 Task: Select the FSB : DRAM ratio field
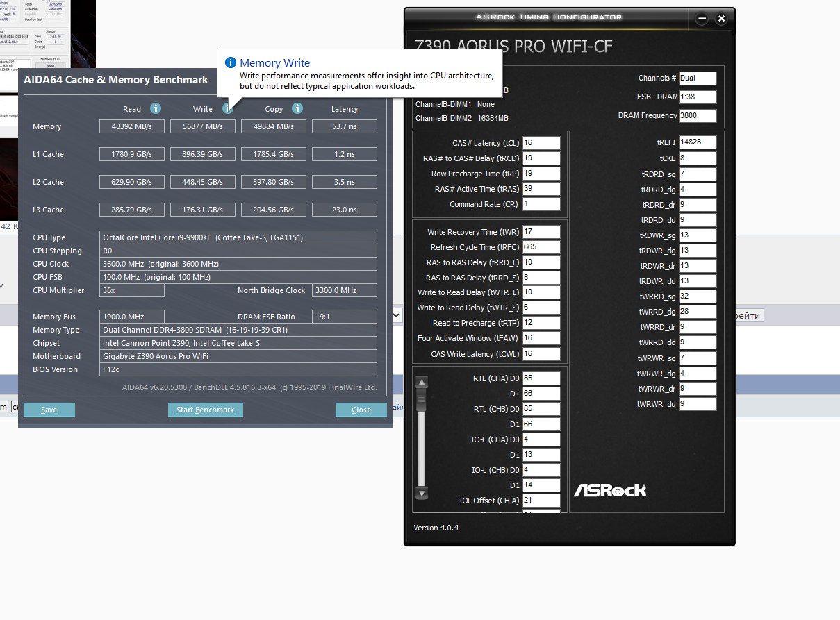point(698,97)
